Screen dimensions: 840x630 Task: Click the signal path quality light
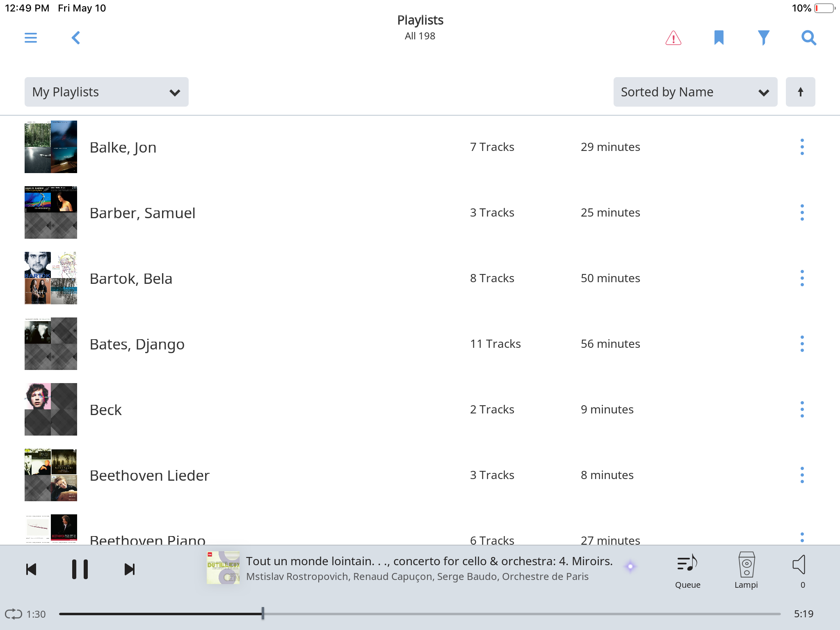pos(630,567)
